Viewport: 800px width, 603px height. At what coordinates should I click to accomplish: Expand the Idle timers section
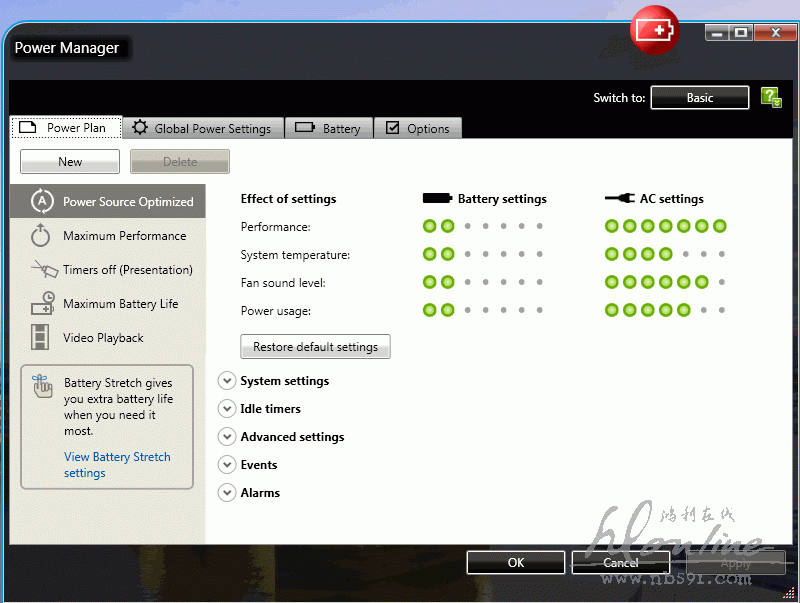tap(227, 409)
